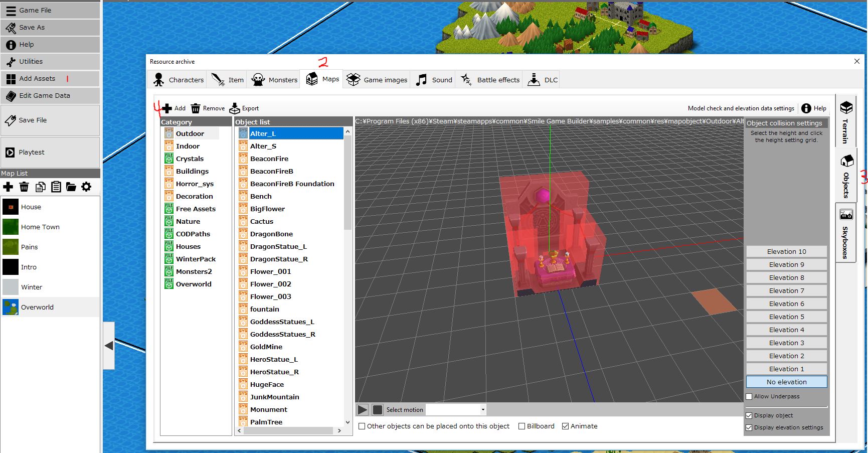Switch to the Monsters tab

pyautogui.click(x=274, y=80)
